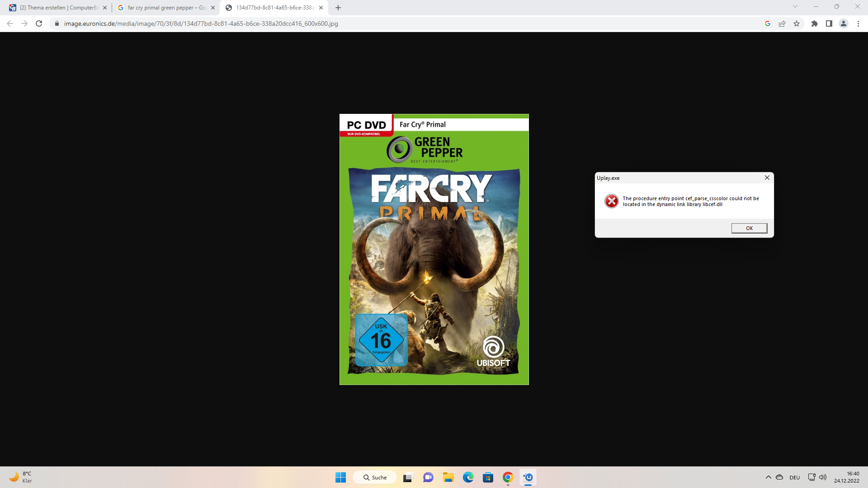Open Ubisoft Connect from the taskbar
Viewport: 868px width, 488px height.
528,477
